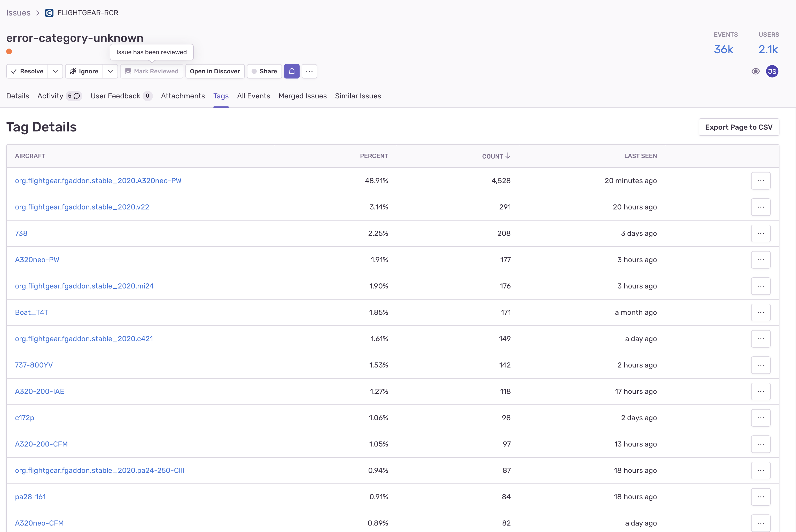The height and width of the screenshot is (532, 796).
Task: Switch to the Details tab
Action: coord(18,96)
